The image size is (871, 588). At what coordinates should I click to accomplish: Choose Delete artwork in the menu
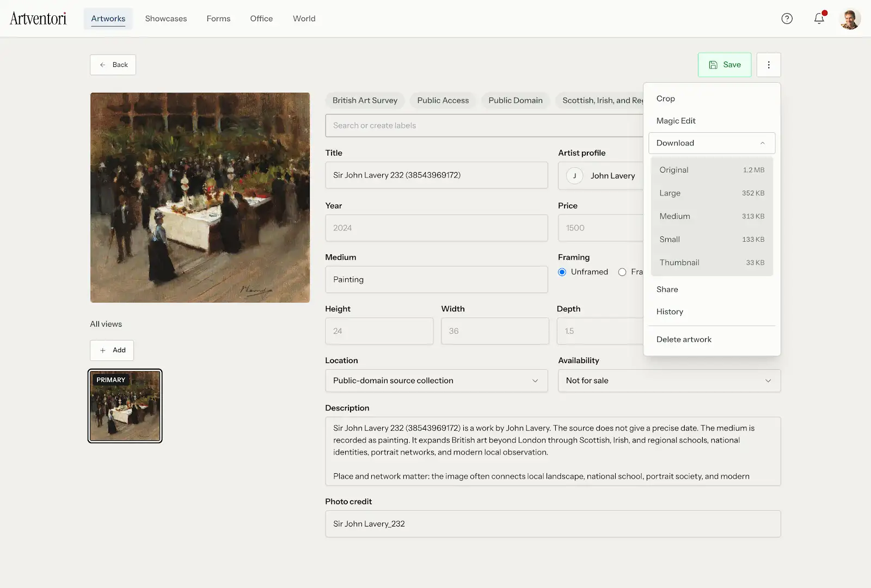pyautogui.click(x=712, y=340)
